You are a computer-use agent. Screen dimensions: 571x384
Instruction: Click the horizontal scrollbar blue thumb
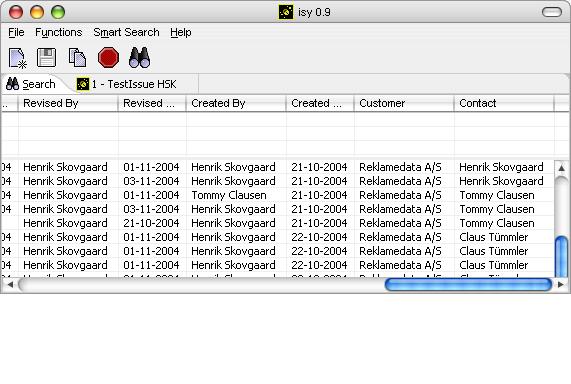(468, 285)
